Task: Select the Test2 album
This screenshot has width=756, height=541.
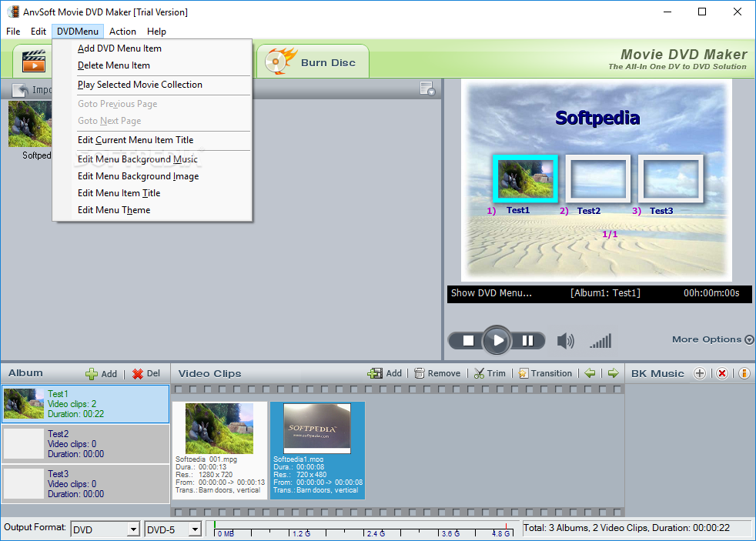Action: click(85, 444)
